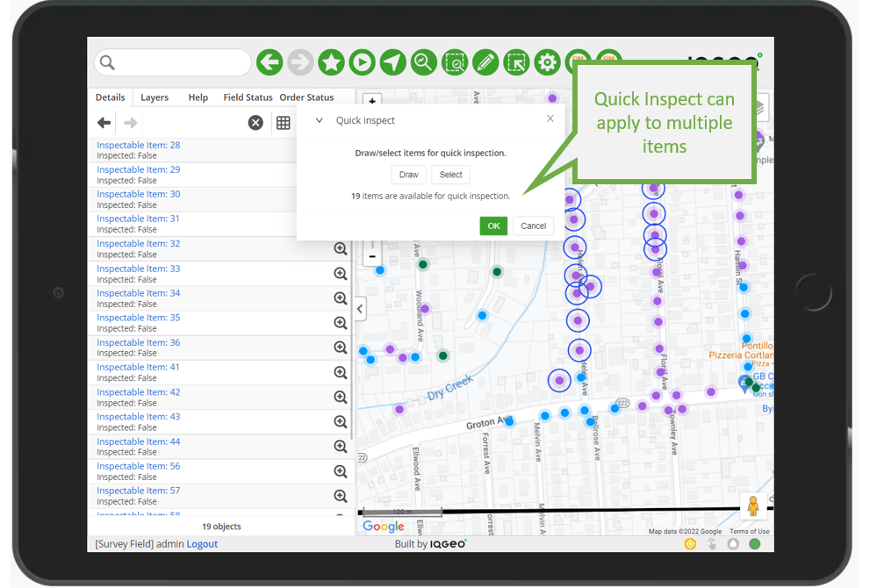Click the green map marker on Woodland Ave

[x=423, y=264]
